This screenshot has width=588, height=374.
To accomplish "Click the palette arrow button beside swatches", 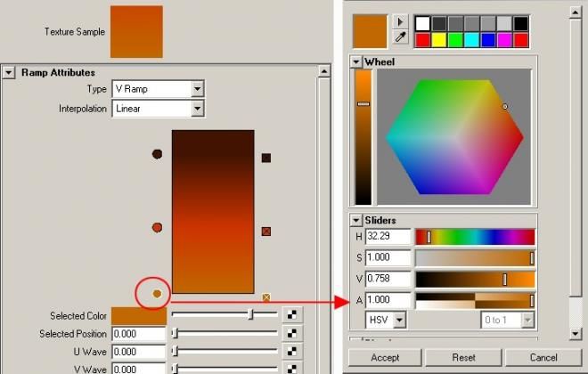I will [400, 21].
